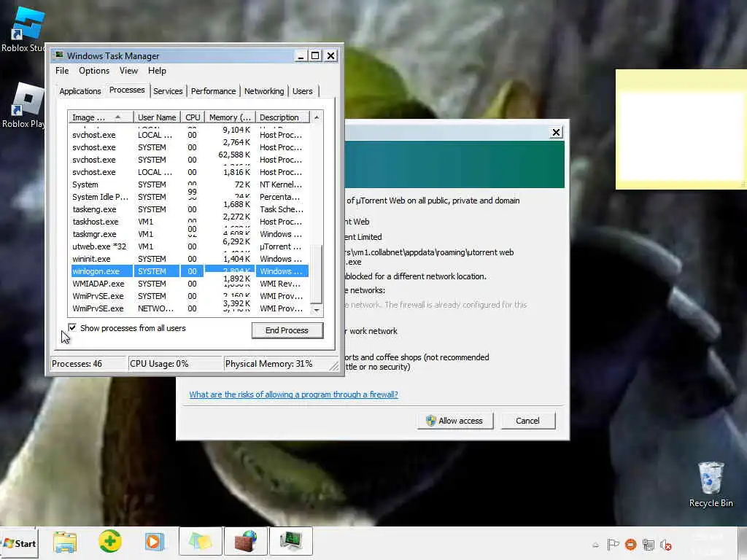Sort by Image Name column
This screenshot has height=560, width=747.
101,117
